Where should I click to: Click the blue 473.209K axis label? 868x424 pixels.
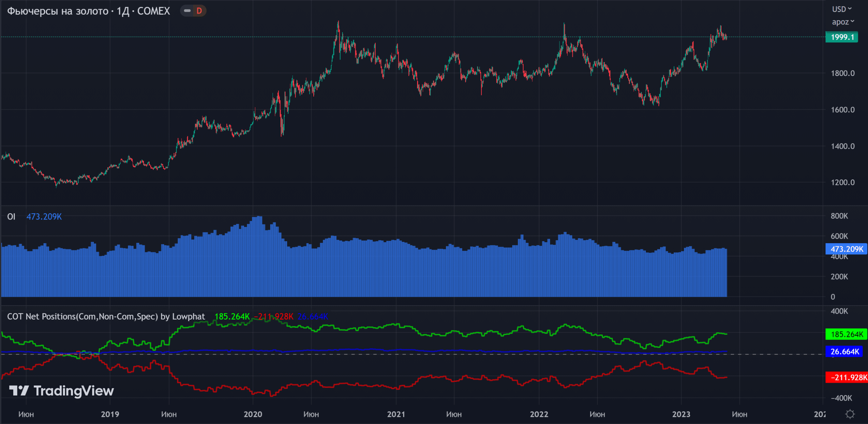coord(846,249)
